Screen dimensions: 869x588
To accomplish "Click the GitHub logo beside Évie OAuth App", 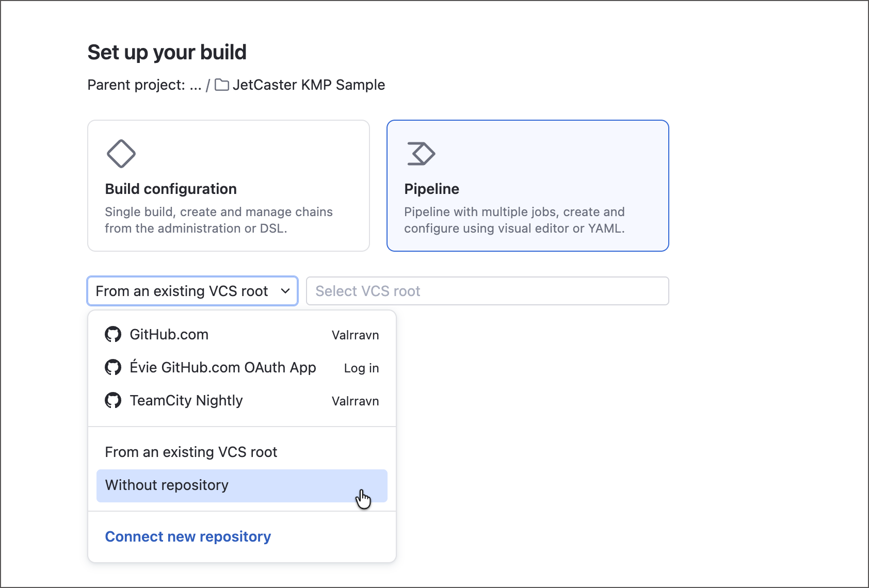I will pos(113,367).
